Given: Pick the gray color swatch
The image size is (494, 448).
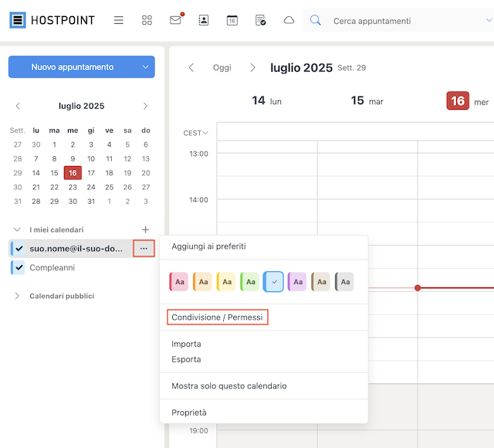Looking at the screenshot, I should (x=344, y=281).
